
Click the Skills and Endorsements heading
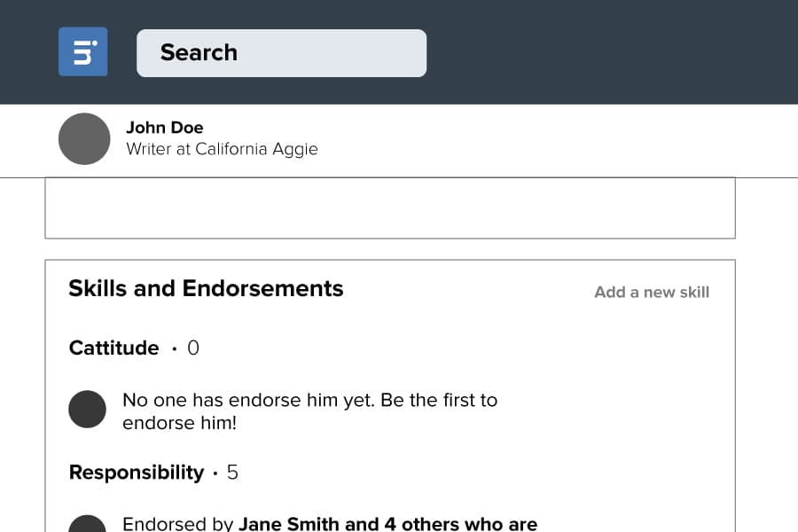(x=206, y=289)
